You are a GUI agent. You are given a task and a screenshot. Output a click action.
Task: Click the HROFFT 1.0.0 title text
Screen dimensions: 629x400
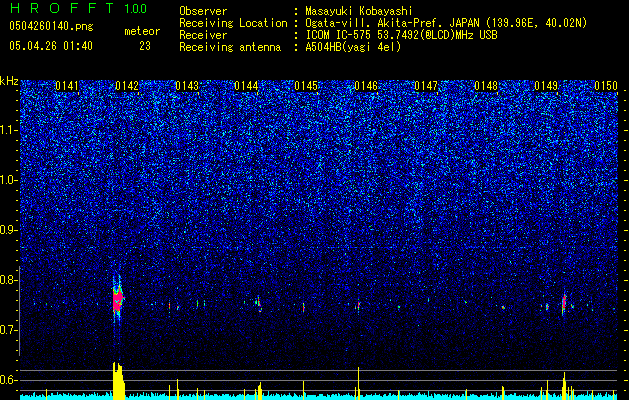tap(78, 8)
